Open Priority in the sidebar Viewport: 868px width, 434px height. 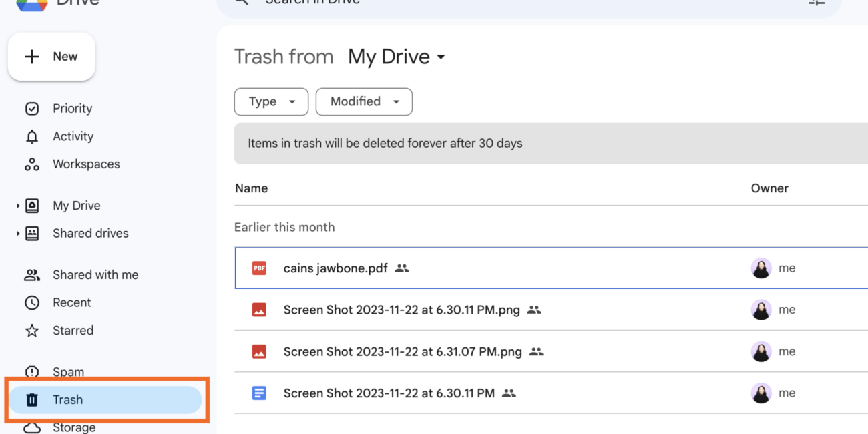[72, 108]
